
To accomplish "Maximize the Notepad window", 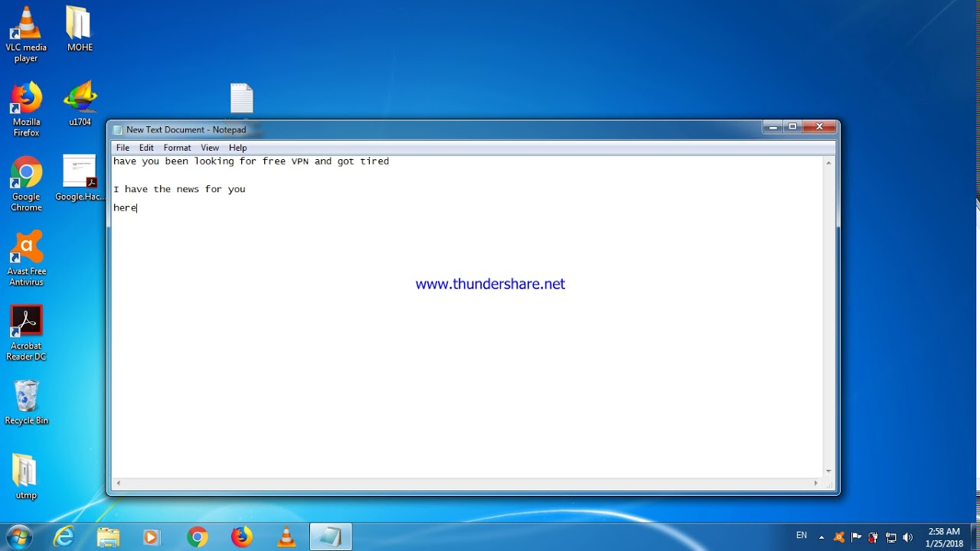I will [793, 127].
